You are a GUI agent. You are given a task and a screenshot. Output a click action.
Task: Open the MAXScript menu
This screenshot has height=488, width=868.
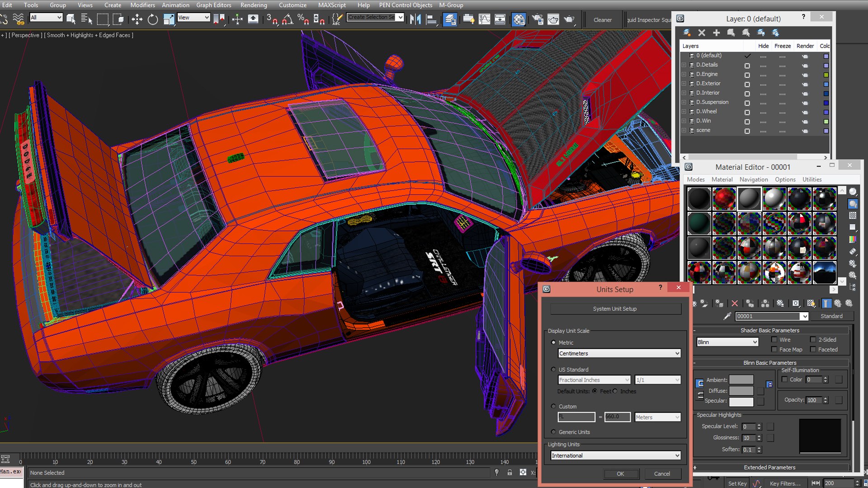tap(332, 5)
